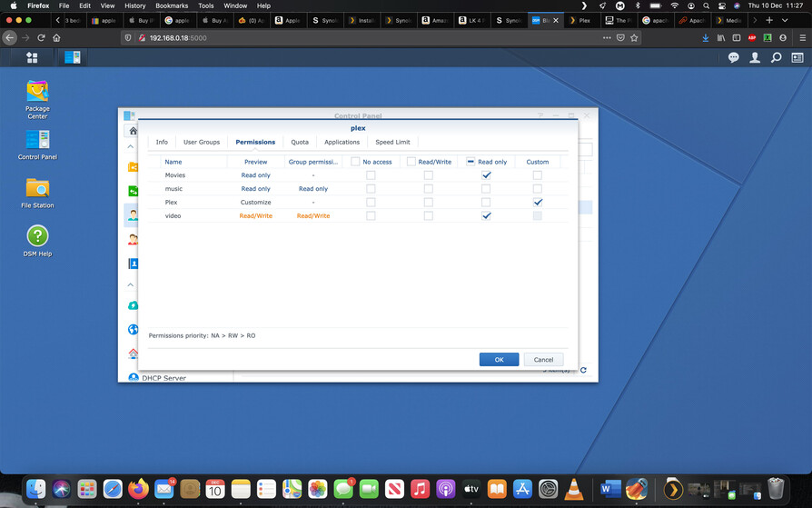Open the Applications tab
This screenshot has width=812, height=508.
pos(342,142)
